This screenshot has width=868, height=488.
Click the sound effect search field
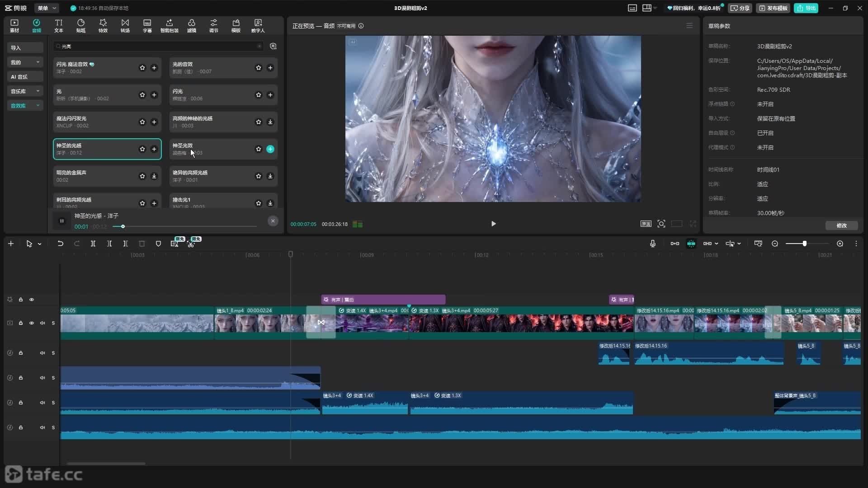click(158, 46)
